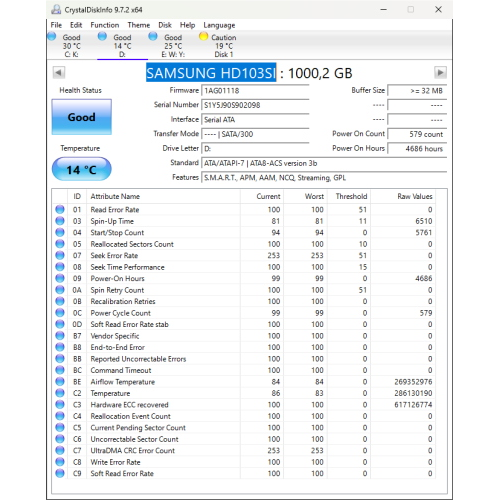This screenshot has width=500, height=500.
Task: Click raw value 617126774
Action: (x=413, y=405)
